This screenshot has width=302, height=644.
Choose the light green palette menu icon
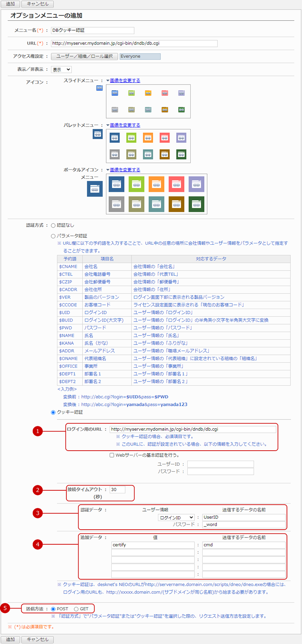coord(131,138)
